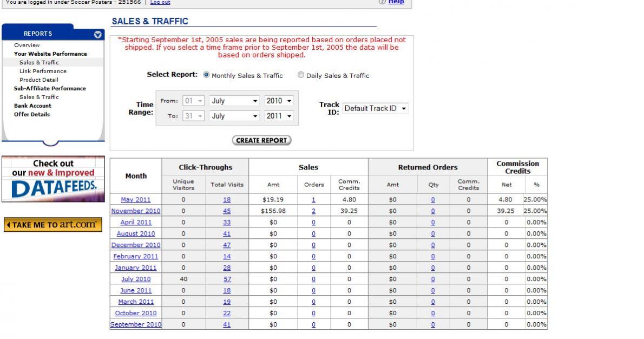Open the Track ID dropdown
644x339 pixels.
[375, 108]
